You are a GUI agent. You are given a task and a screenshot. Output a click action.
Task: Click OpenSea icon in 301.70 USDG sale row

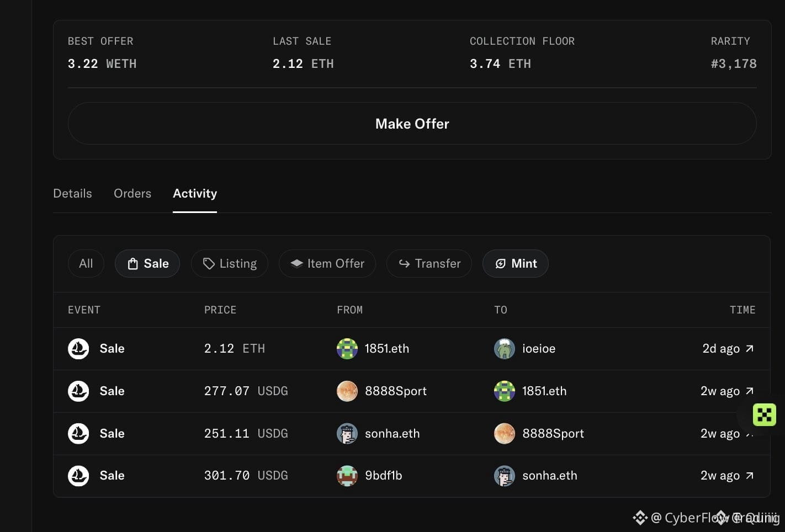click(x=78, y=476)
